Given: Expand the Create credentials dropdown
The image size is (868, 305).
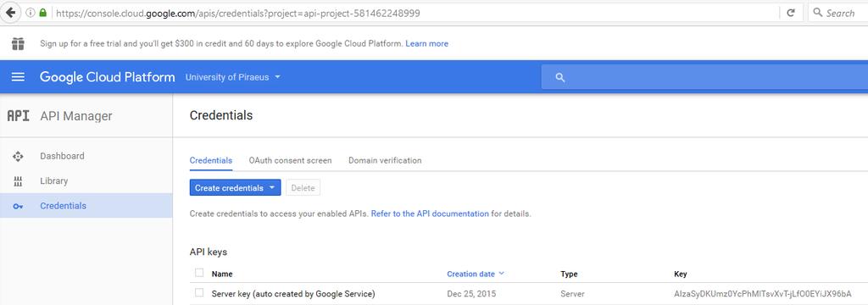Looking at the screenshot, I should click(x=236, y=187).
